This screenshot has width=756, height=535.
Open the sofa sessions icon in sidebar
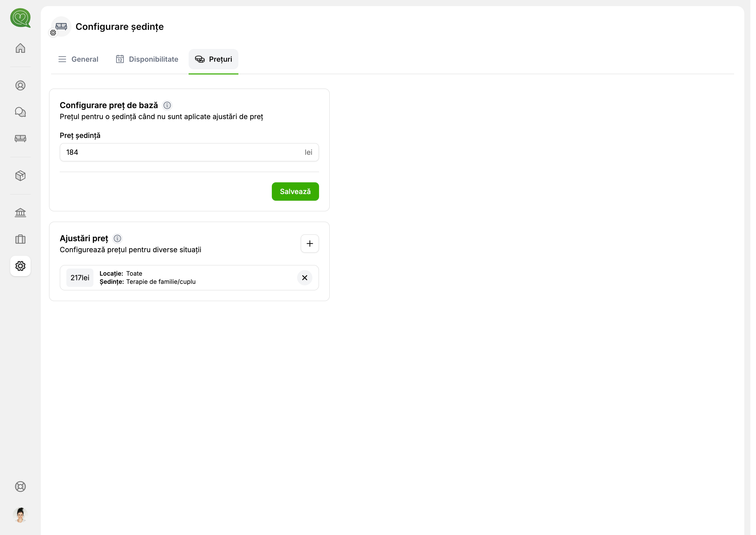pos(20,138)
